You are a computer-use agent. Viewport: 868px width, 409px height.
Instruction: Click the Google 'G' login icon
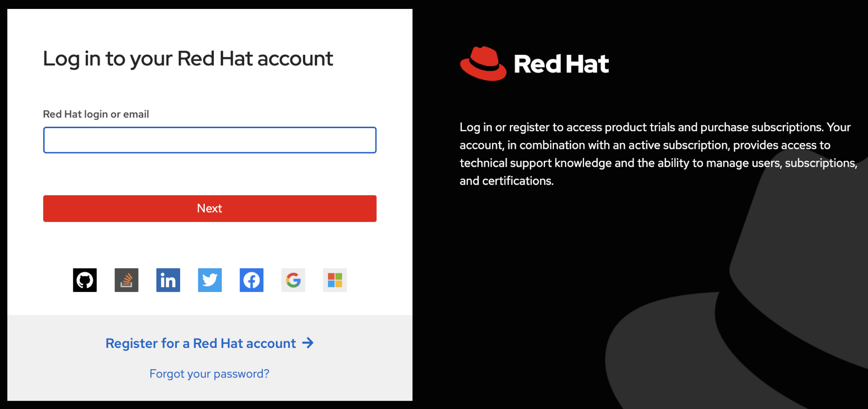tap(293, 280)
